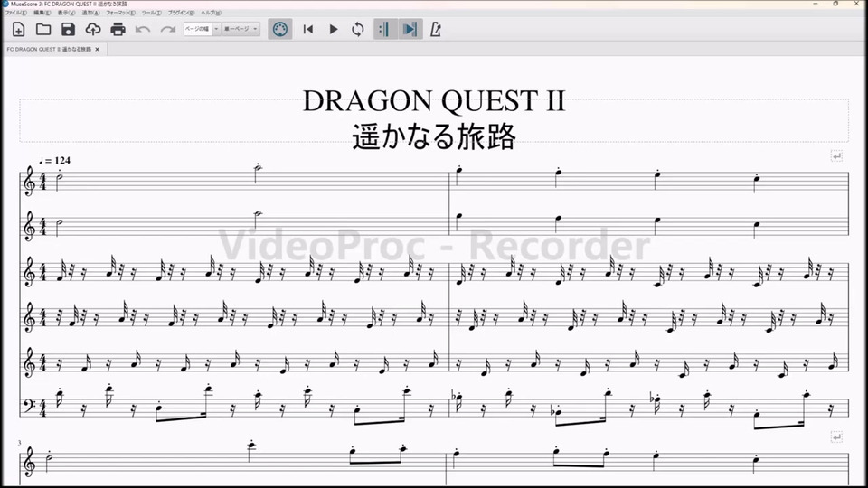Select the bass clef on the sixth staff

(x=28, y=406)
